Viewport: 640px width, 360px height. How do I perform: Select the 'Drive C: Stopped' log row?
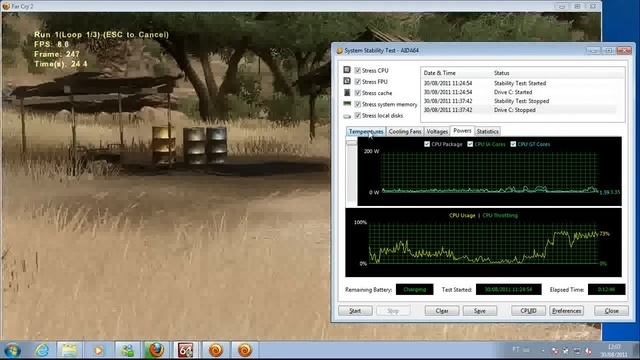point(519,110)
